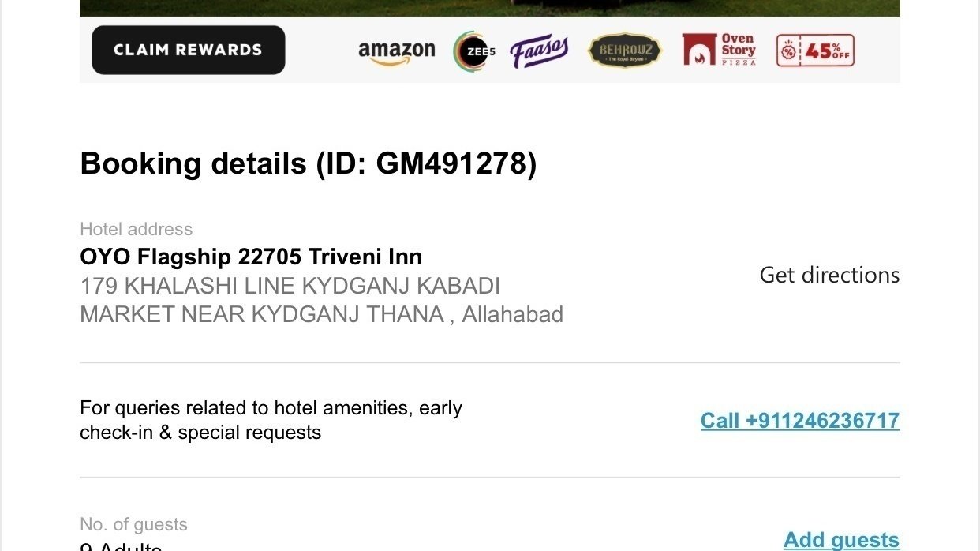Viewport: 980px width, 551px height.
Task: Select the Oven Story Pizza icon
Action: 719,50
